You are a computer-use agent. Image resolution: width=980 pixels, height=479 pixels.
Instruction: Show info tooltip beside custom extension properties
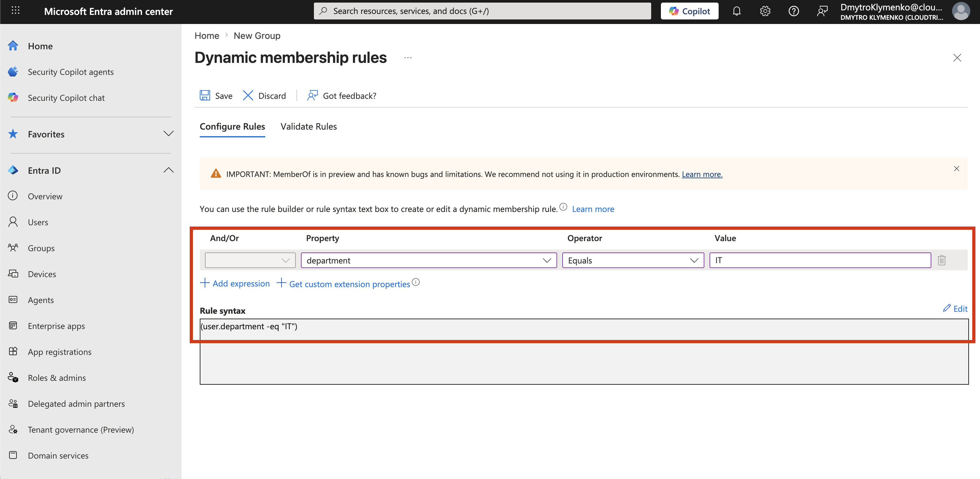pyautogui.click(x=416, y=282)
